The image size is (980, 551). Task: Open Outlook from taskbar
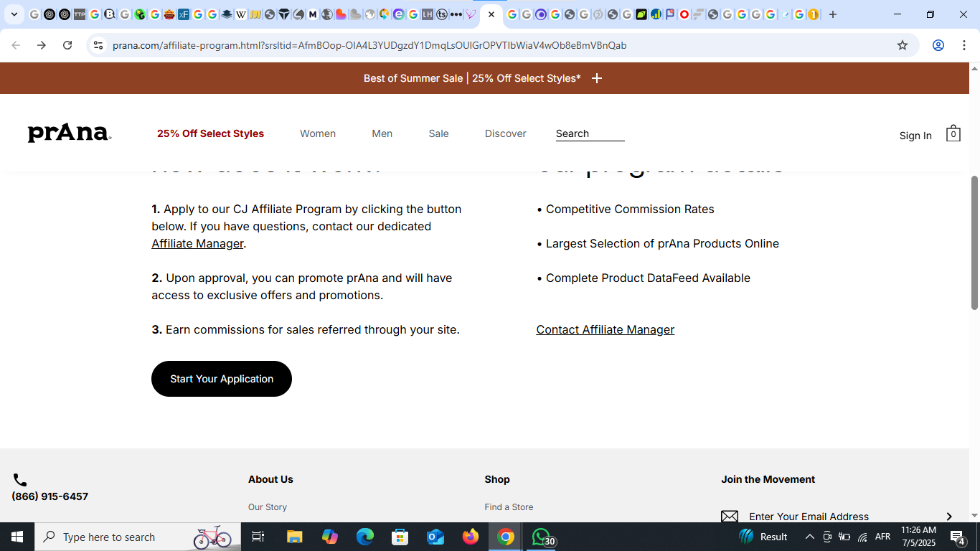(x=435, y=537)
